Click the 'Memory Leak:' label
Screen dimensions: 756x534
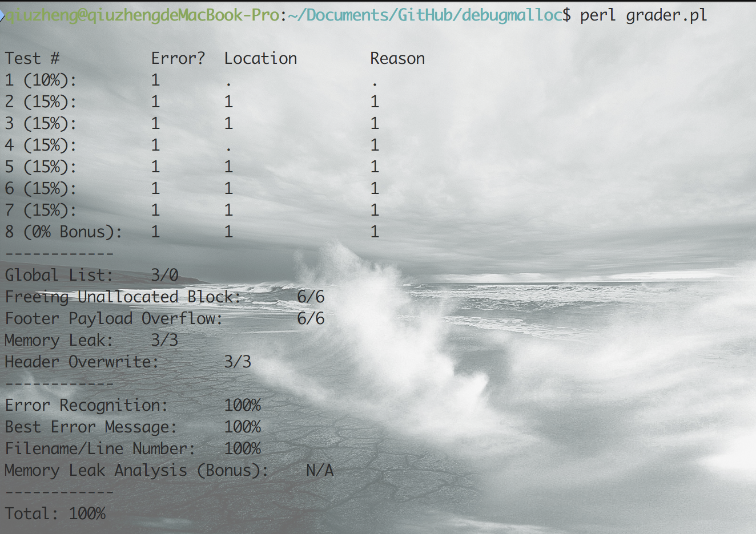[x=59, y=340]
